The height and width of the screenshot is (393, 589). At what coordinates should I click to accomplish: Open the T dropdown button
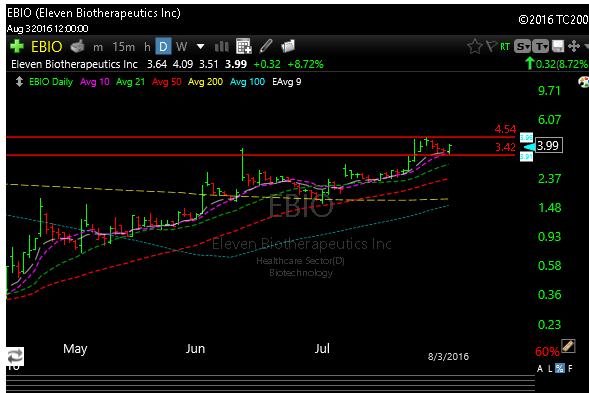(x=541, y=47)
